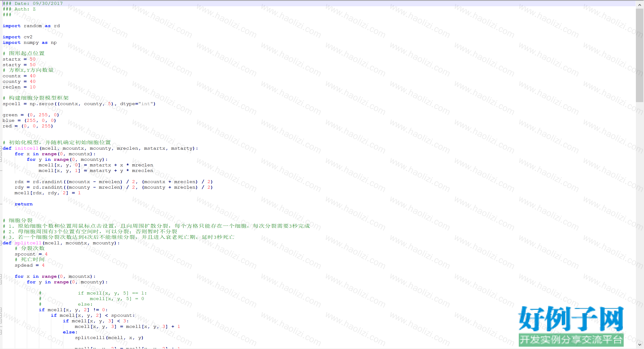
Task: Click the 'spcount = 4' line
Action: 31,254
